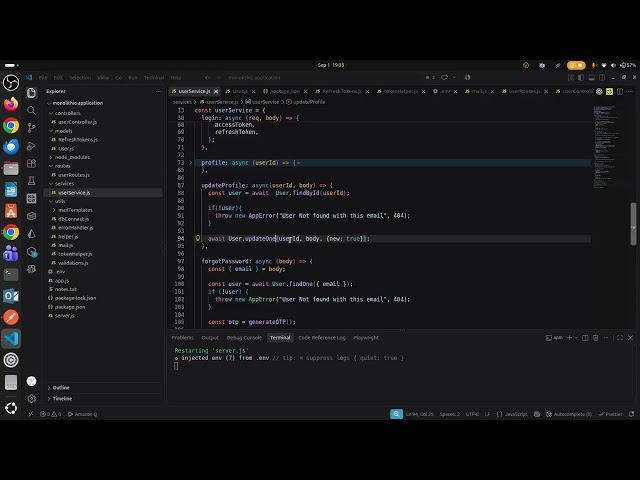Close the userService.js editor tab
Image resolution: width=640 pixels, height=480 pixels.
click(216, 91)
